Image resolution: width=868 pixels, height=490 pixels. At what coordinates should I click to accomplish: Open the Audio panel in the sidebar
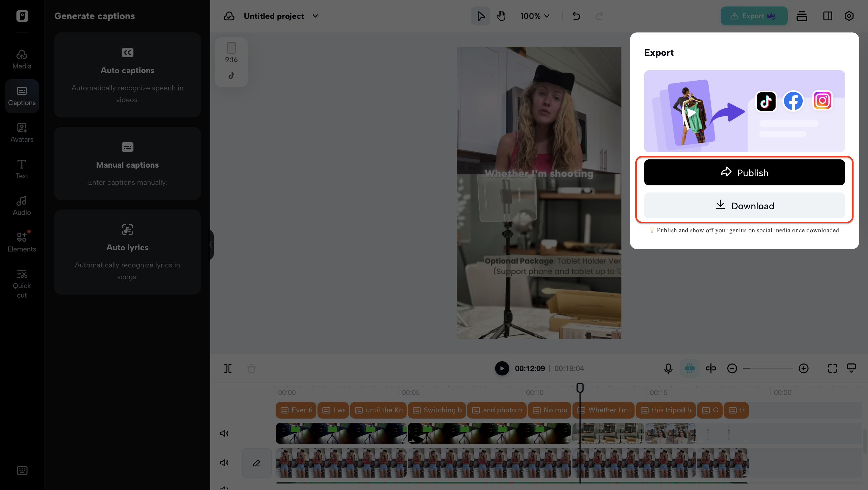[x=22, y=205]
